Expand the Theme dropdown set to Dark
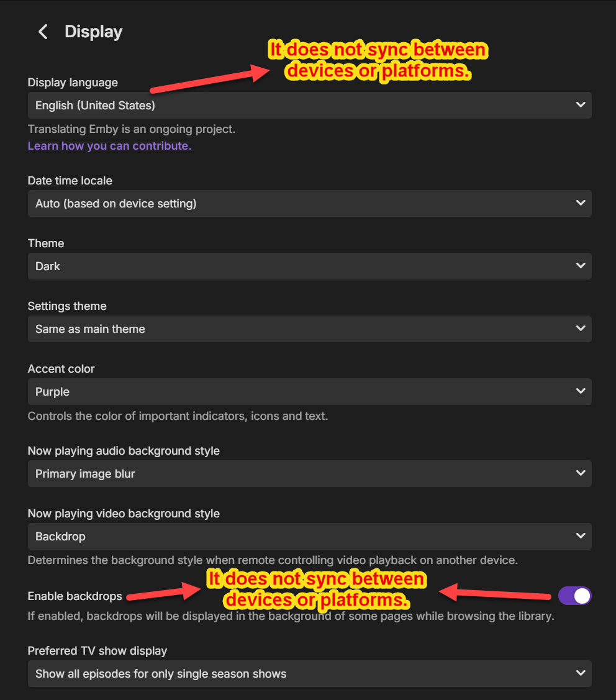Screen dimensions: 616x700 [309, 266]
